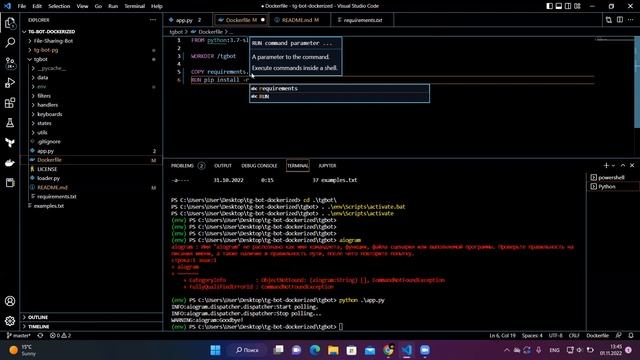640x360 pixels.
Task: Open the Manage gear in activity bar
Action: (x=10, y=321)
